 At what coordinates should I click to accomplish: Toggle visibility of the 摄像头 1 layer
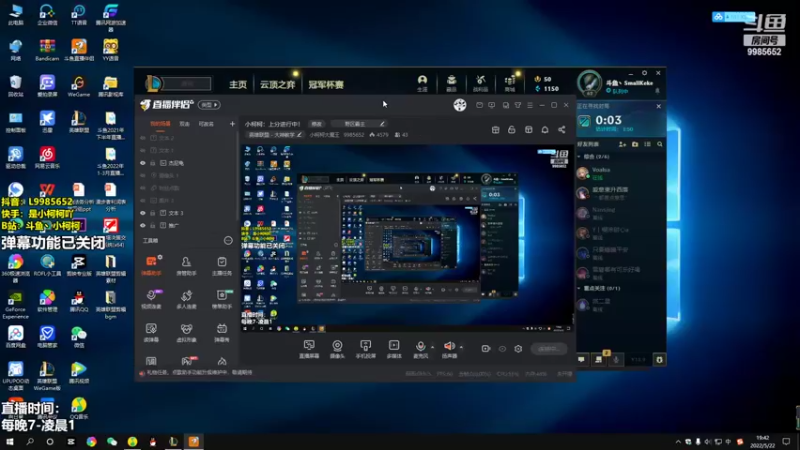(x=143, y=176)
